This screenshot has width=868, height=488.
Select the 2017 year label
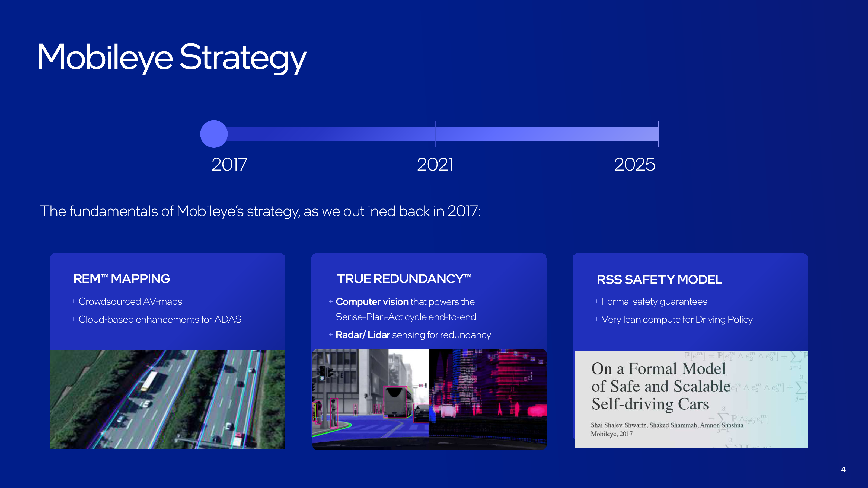229,164
